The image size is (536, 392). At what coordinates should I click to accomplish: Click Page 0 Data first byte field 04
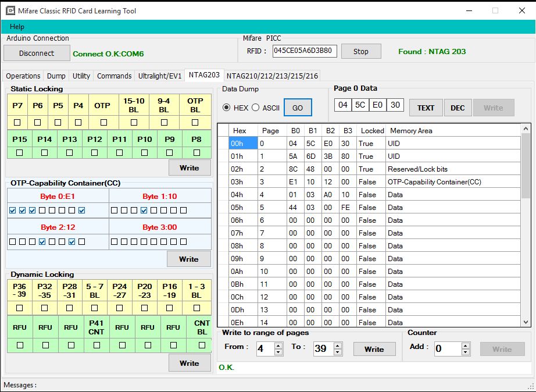coord(343,105)
